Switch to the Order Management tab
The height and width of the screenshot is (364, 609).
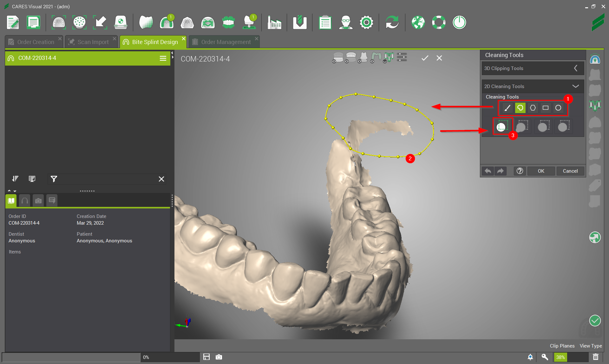[x=224, y=42]
